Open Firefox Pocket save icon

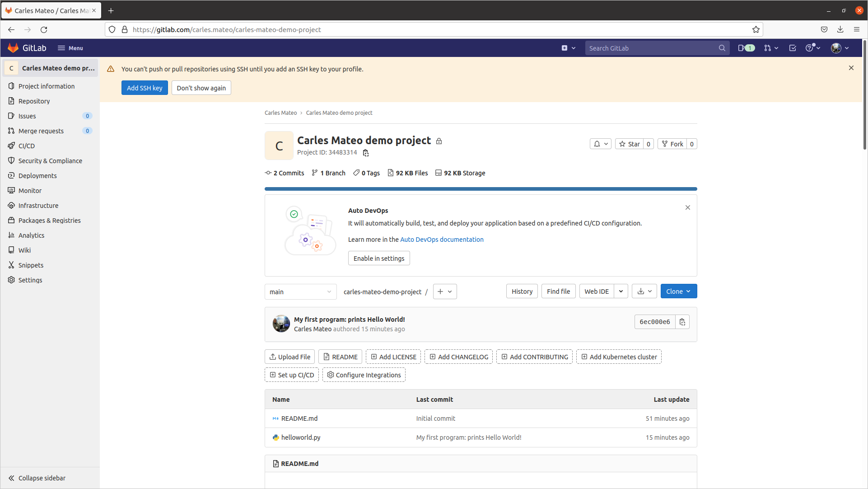[824, 29]
